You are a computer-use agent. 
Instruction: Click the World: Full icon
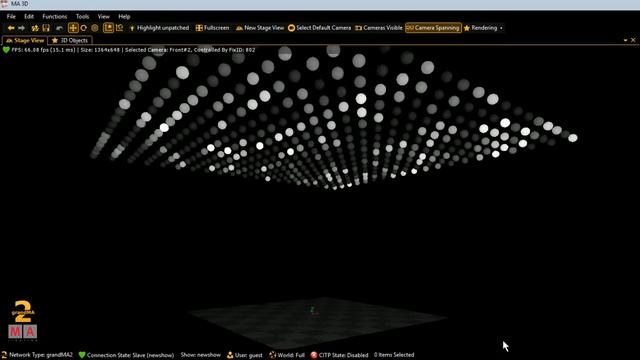tap(272, 355)
